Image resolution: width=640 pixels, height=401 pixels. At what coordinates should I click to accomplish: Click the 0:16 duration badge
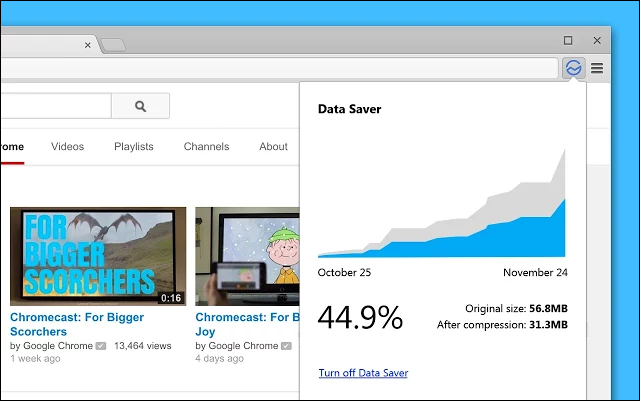pyautogui.click(x=171, y=298)
